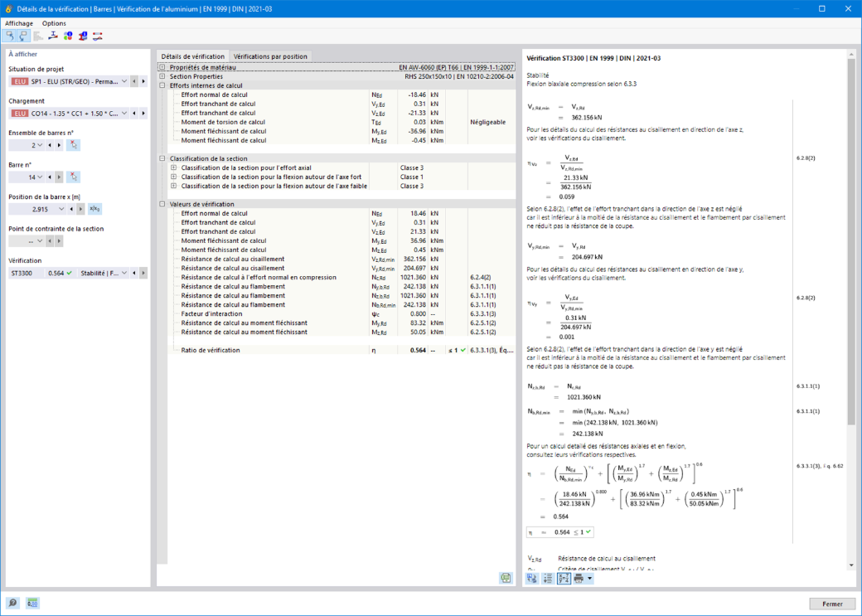Expand classification pour l'effort axial
Image resolution: width=862 pixels, height=616 pixels.
coord(174,167)
